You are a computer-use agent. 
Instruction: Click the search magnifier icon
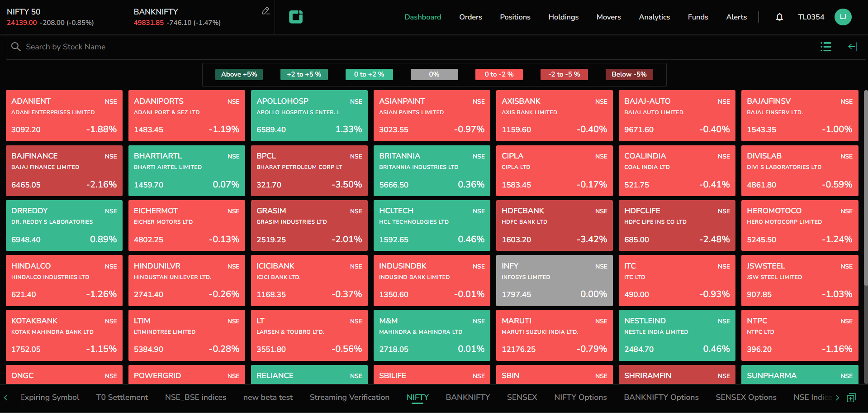(x=16, y=47)
